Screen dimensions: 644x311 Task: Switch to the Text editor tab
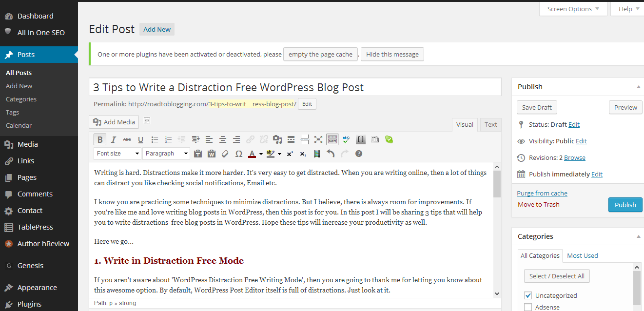pos(491,125)
